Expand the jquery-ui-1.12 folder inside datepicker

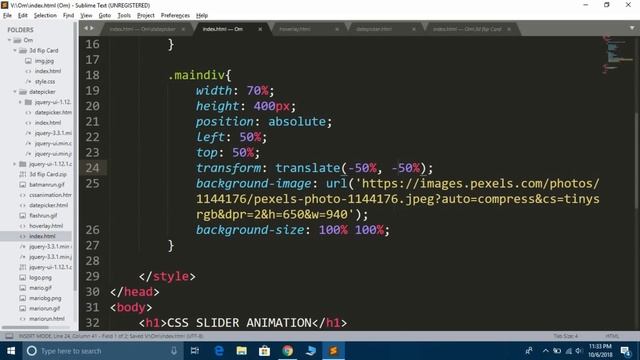(20, 102)
